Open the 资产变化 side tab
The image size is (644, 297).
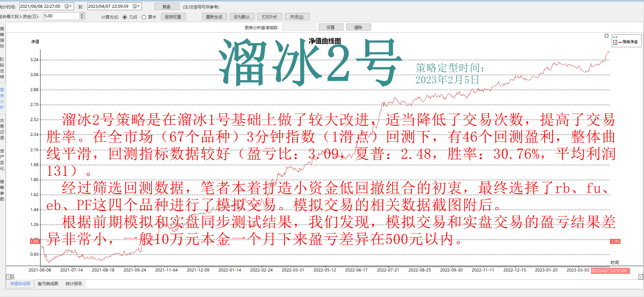click(2, 160)
